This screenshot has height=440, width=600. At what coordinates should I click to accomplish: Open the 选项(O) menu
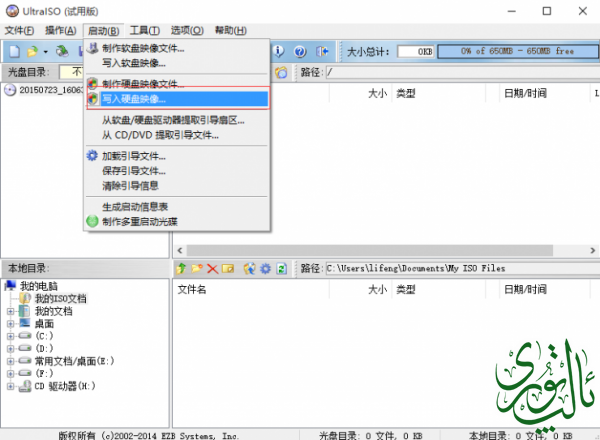click(x=187, y=30)
